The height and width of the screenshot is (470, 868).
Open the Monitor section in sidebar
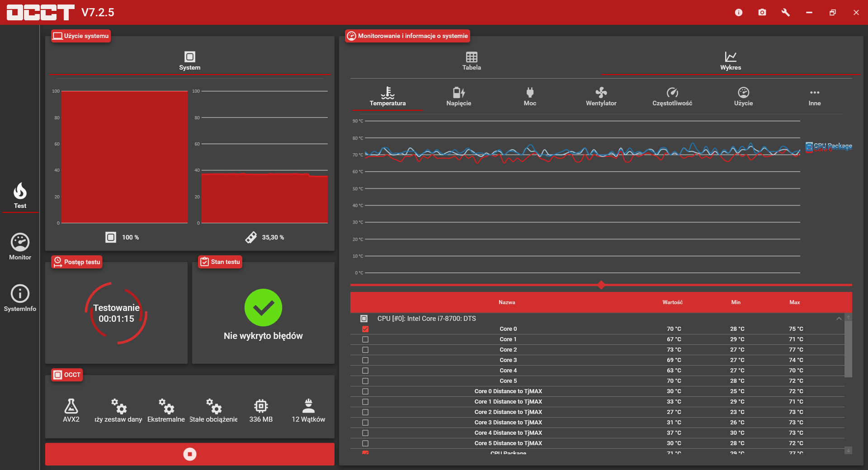pyautogui.click(x=20, y=247)
